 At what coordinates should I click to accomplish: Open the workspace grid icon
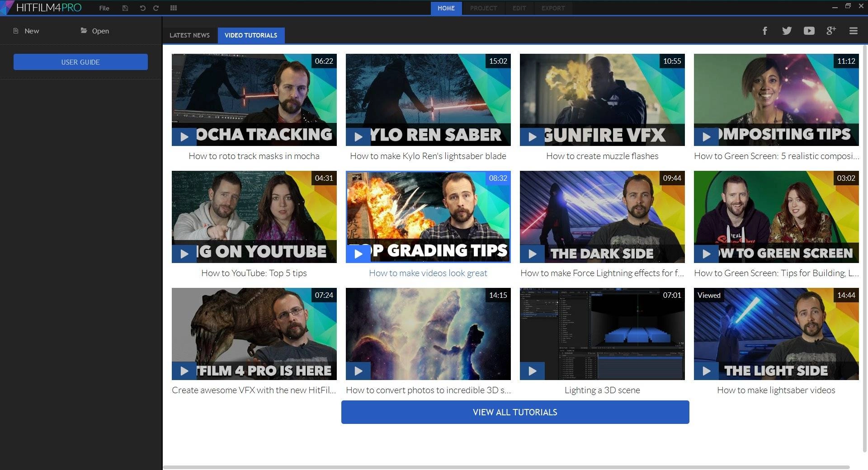[174, 8]
